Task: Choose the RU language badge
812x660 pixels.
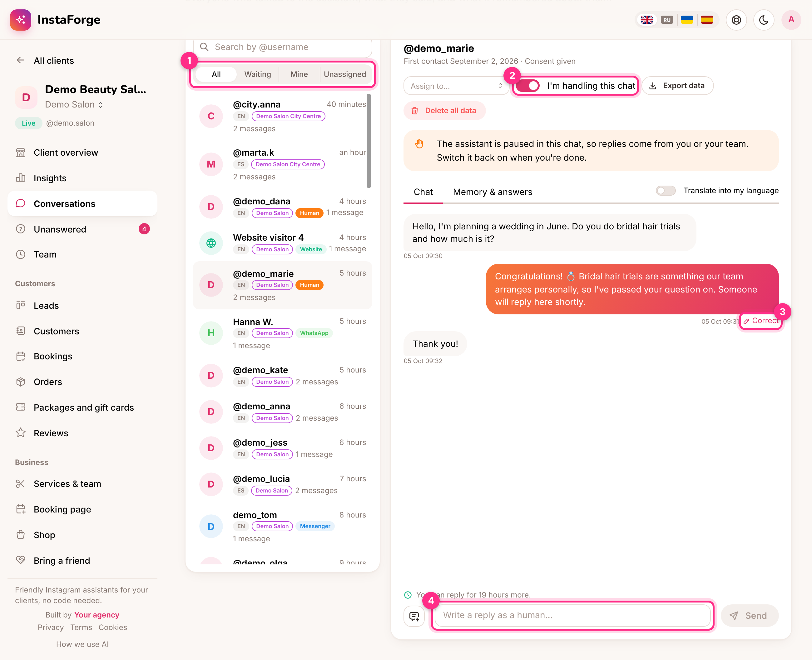Action: coord(667,20)
